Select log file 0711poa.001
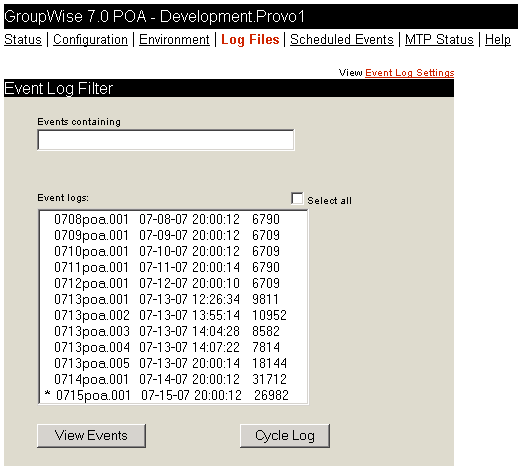Image resolution: width=518 pixels, height=476 pixels. (x=173, y=267)
